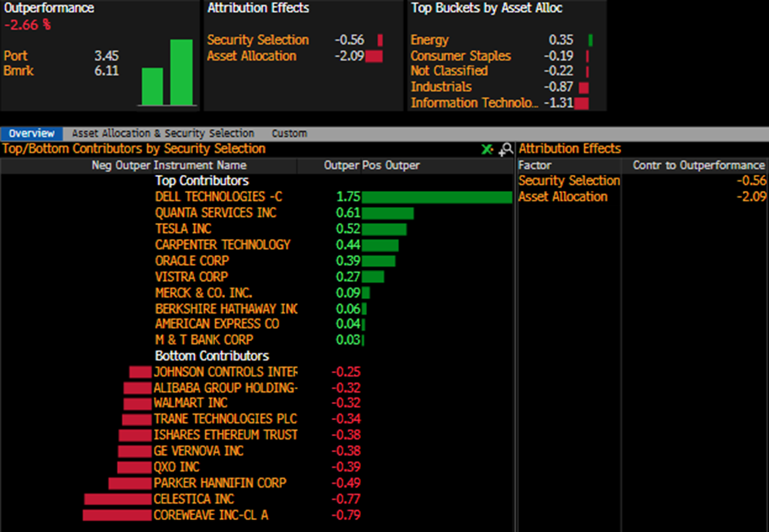Click Security Selection in the Factor table
Viewport: 769px width, 532px height.
tap(569, 181)
